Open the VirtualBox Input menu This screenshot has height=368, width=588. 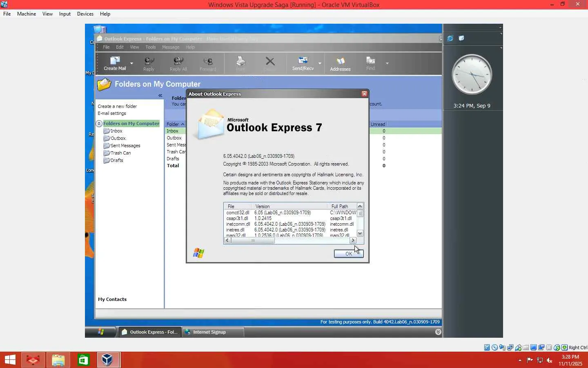click(x=65, y=14)
